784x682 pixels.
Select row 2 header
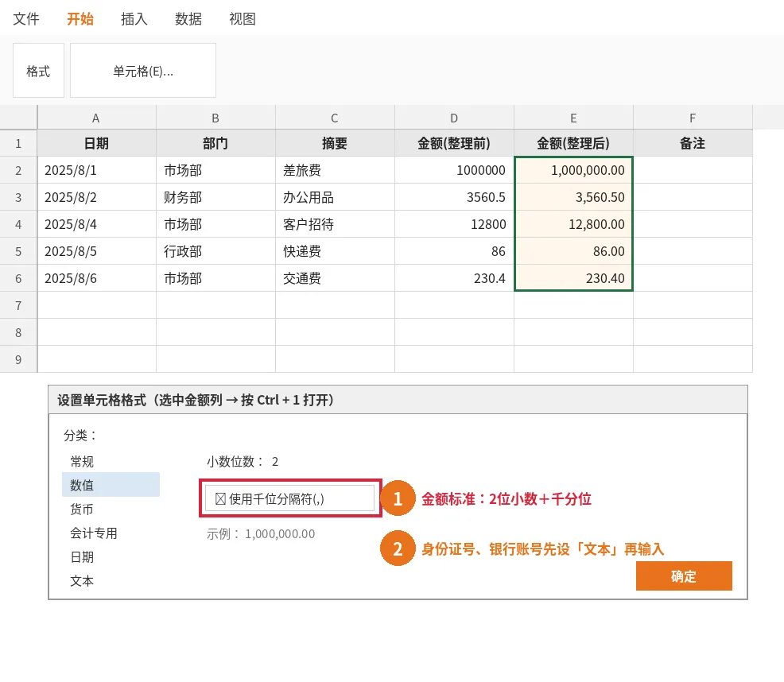pyautogui.click(x=18, y=170)
